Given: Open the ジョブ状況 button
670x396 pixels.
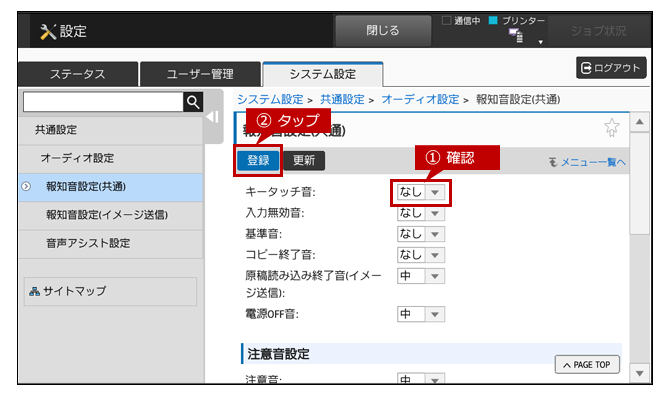Looking at the screenshot, I should [x=598, y=31].
